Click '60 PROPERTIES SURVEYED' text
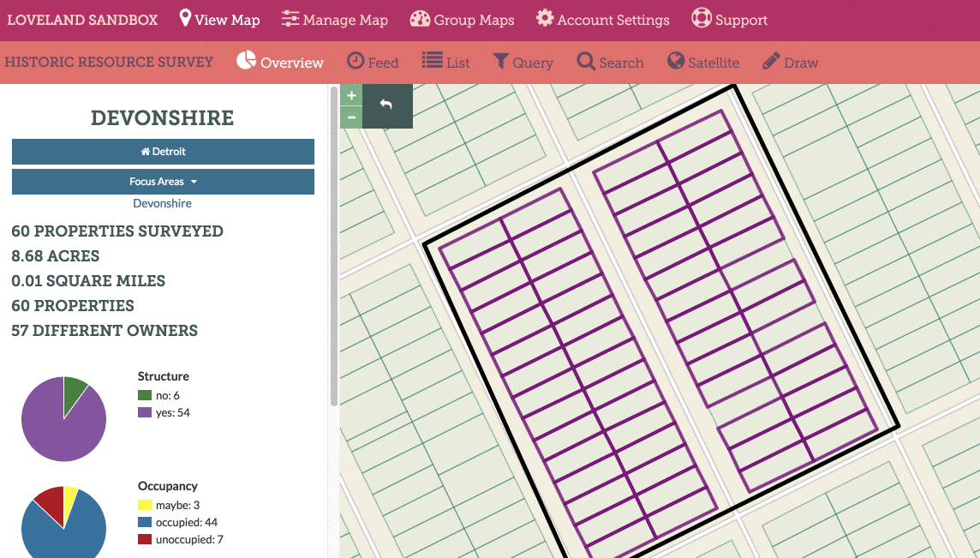The image size is (980, 558). tap(117, 231)
